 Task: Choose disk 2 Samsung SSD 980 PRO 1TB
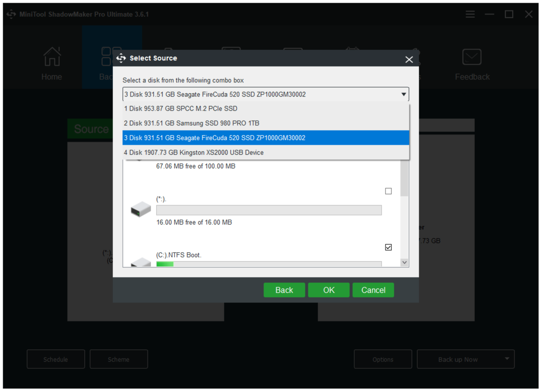click(266, 123)
